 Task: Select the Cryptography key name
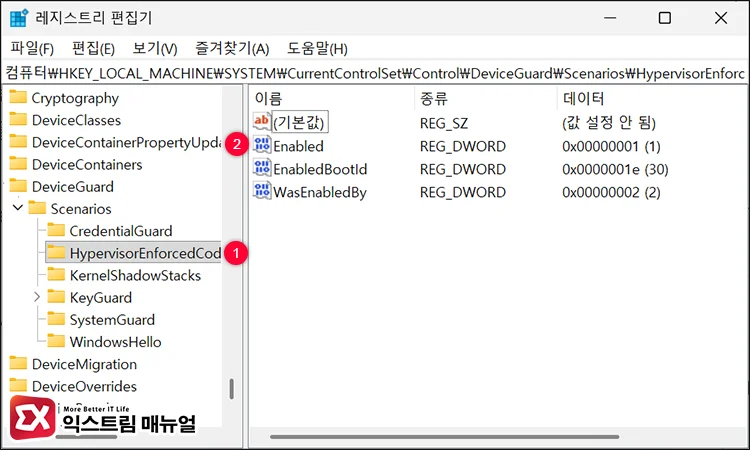(75, 98)
